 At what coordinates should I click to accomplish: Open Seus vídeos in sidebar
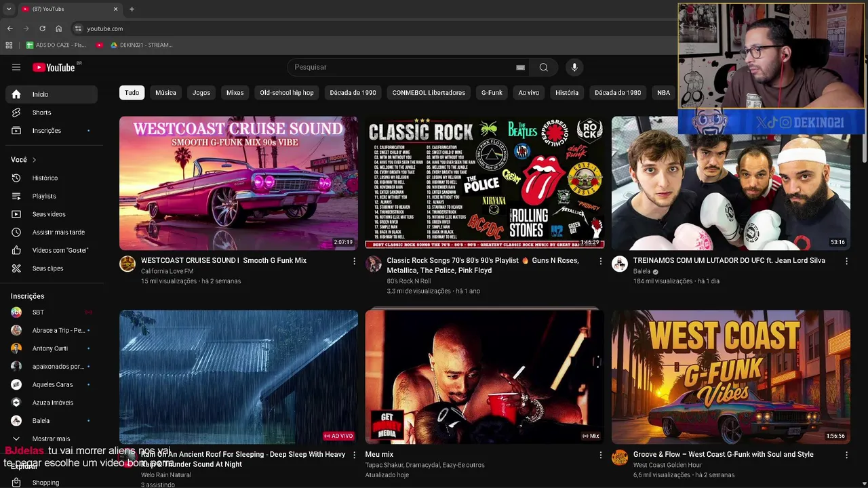pyautogui.click(x=52, y=214)
